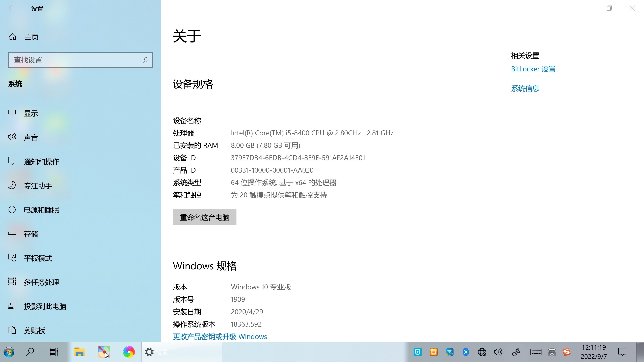Screen dimensions: 644x362
Task: Select the product ID 00331-10000-00001-AA020
Action: (272, 170)
